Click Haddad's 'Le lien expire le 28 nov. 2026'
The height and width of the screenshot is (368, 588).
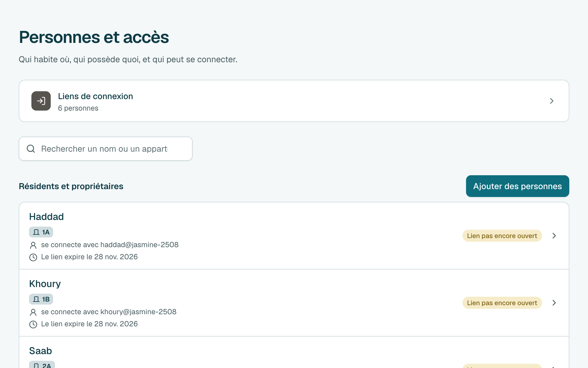(x=89, y=257)
